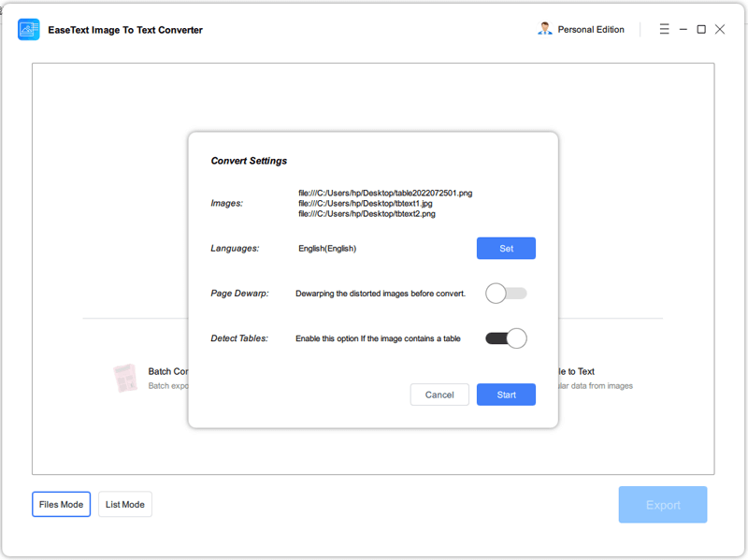Open the Personal Edition user avatar icon
Screen dimensions: 748x560
[544, 29]
